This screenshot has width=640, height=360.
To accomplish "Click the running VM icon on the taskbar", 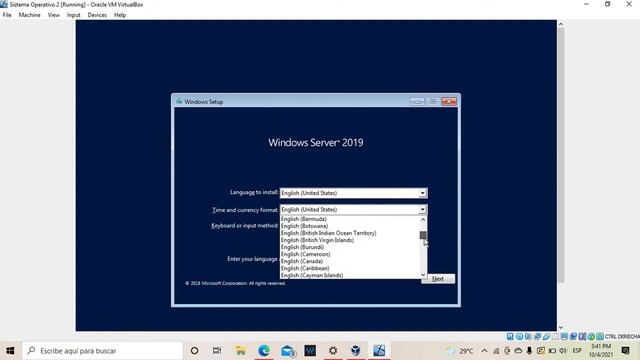I will point(379,351).
